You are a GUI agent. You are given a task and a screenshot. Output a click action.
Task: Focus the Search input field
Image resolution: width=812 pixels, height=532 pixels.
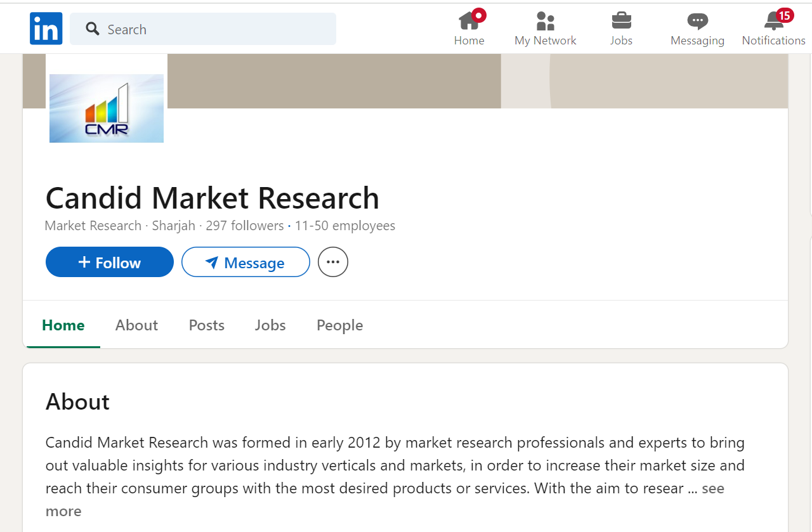coord(216,29)
